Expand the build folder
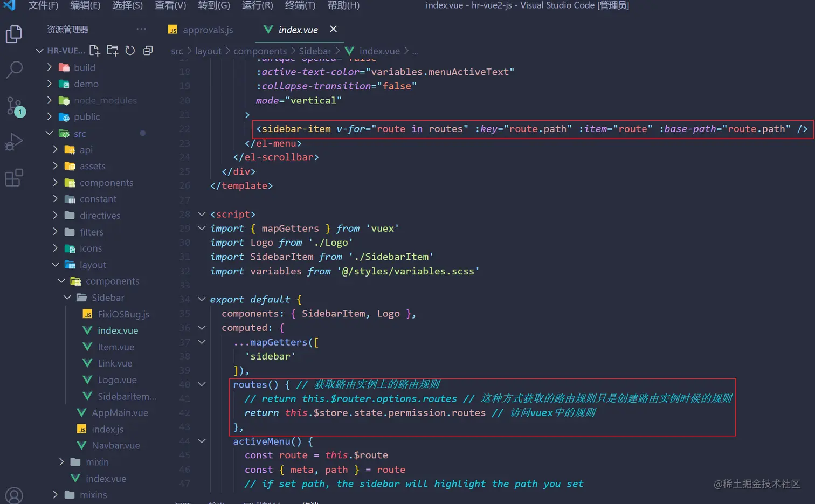This screenshot has width=815, height=504. click(x=85, y=67)
